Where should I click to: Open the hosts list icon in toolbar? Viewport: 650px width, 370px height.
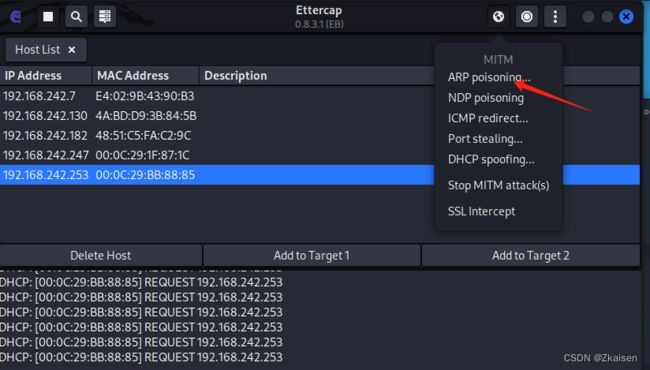click(x=104, y=17)
